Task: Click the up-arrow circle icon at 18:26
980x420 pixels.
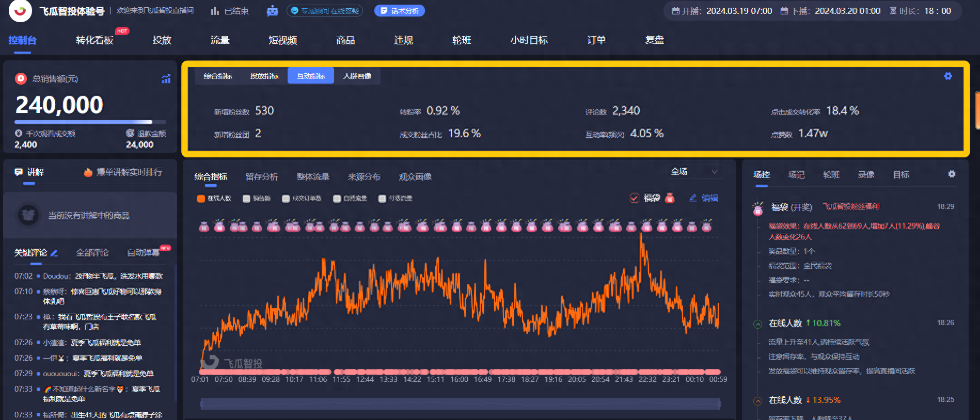Action: [x=758, y=324]
